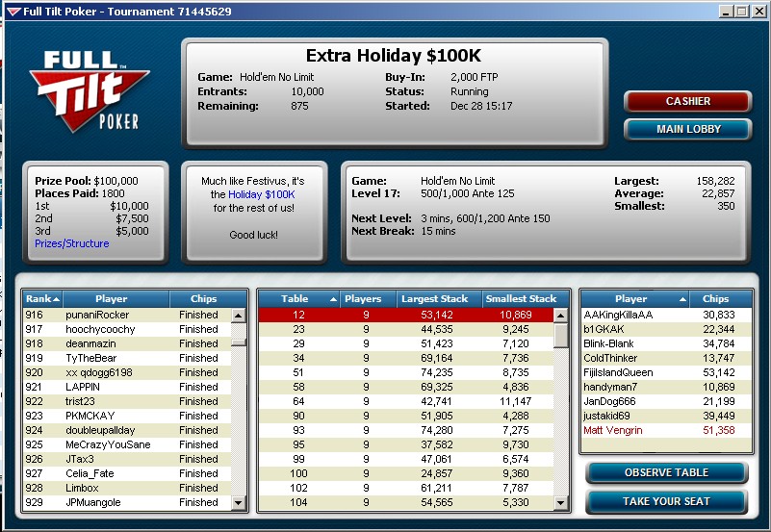771x532 pixels.
Task: Go to the Main Lobby
Action: coord(687,129)
